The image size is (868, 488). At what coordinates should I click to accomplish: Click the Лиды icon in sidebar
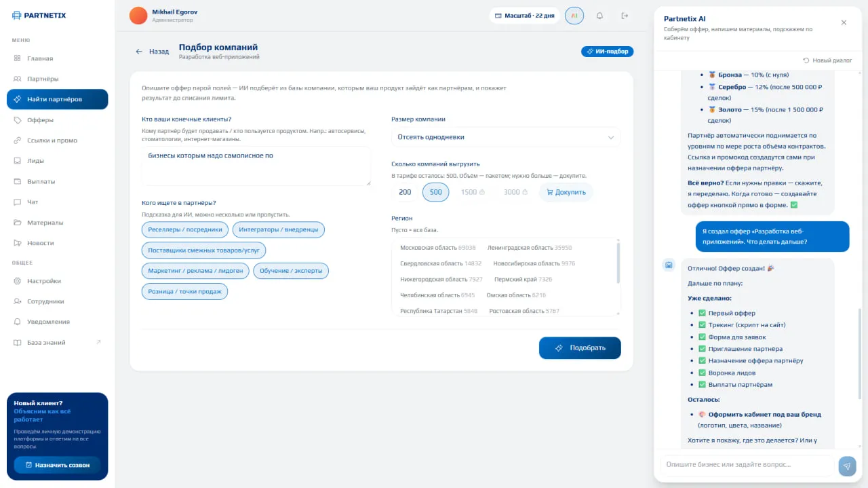[x=18, y=161]
